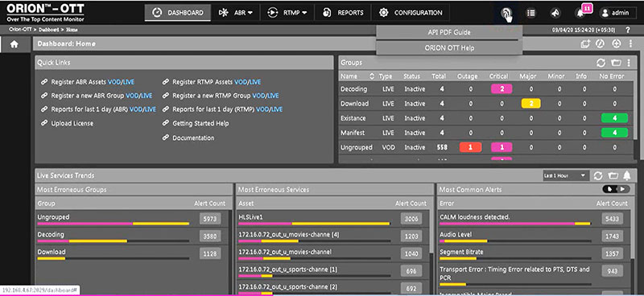This screenshot has width=644, height=296.
Task: Click the red Outage badge for Ungrouped
Action: click(470, 147)
